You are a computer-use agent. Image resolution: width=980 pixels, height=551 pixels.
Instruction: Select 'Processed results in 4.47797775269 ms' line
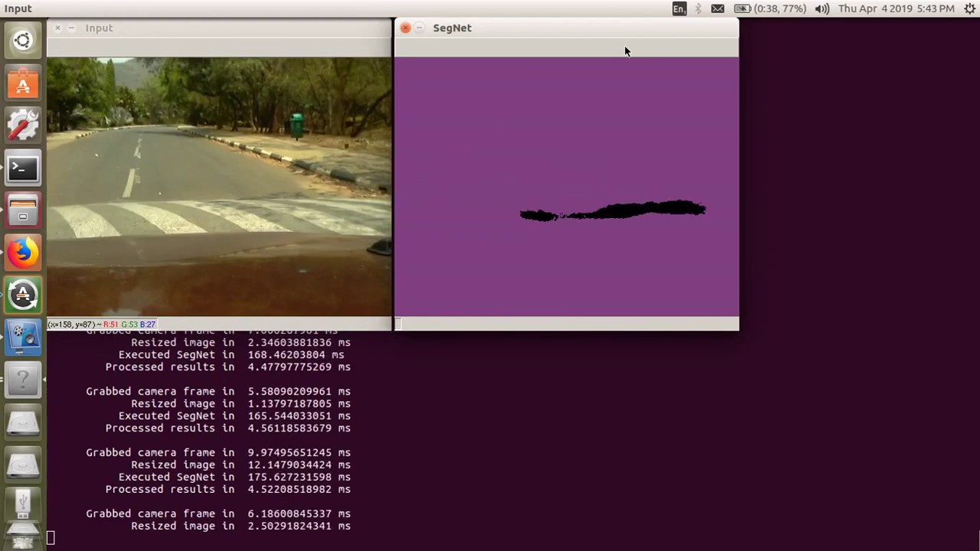coord(228,367)
